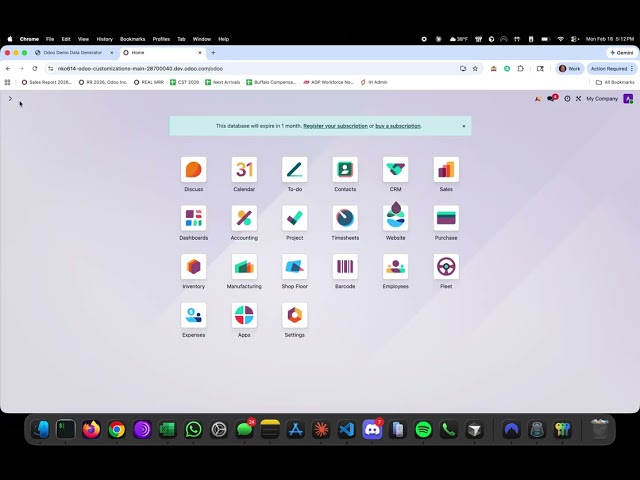The image size is (640, 480).
Task: Open Odoo messages with red badge
Action: 552,98
